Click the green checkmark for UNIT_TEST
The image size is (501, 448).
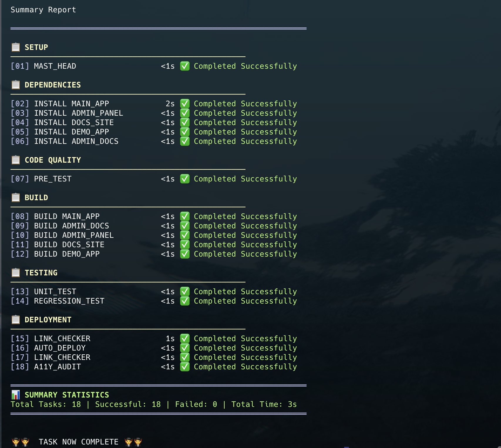(x=185, y=292)
